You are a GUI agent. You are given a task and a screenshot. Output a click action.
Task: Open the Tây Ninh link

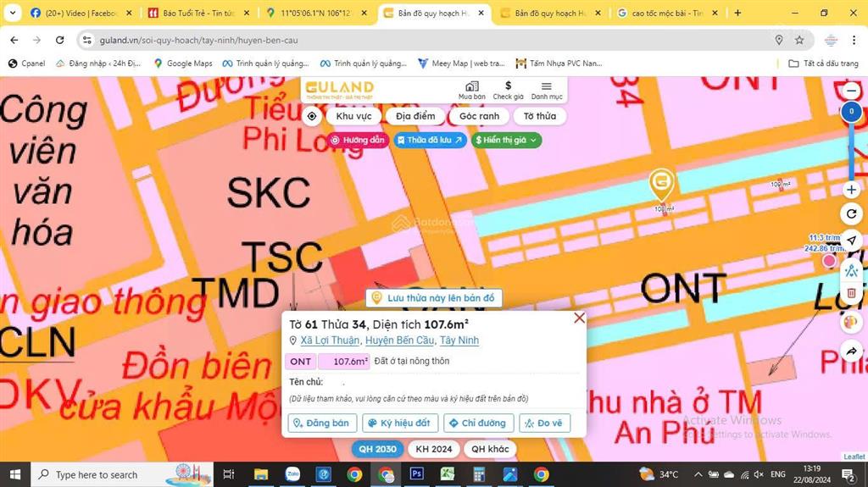tap(459, 340)
